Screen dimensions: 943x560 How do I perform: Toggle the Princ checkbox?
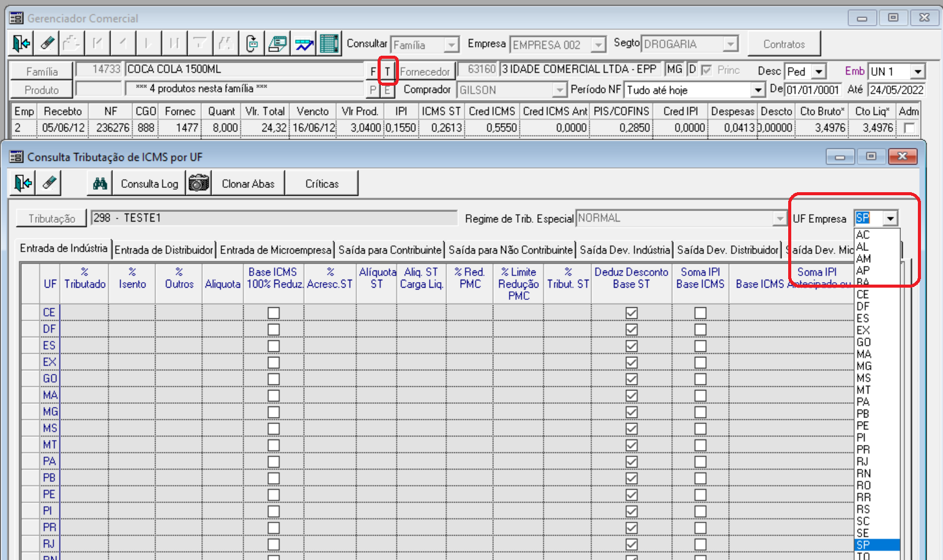(x=706, y=70)
